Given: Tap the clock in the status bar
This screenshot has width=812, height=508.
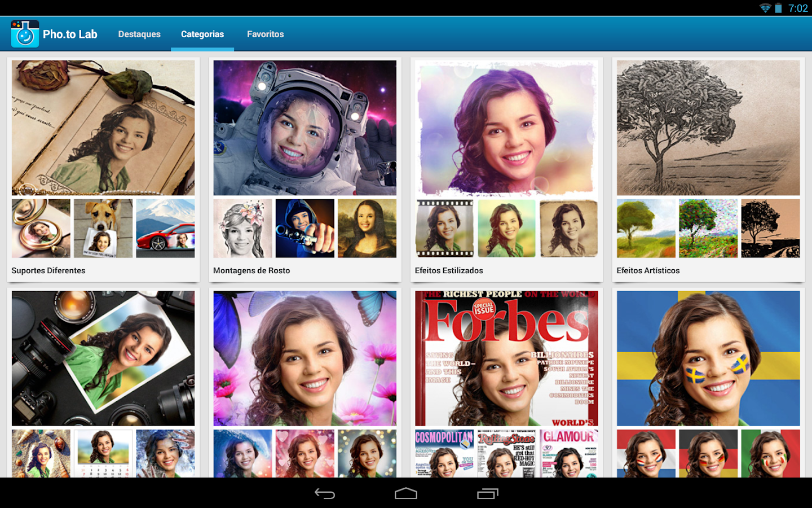Looking at the screenshot, I should (x=799, y=8).
